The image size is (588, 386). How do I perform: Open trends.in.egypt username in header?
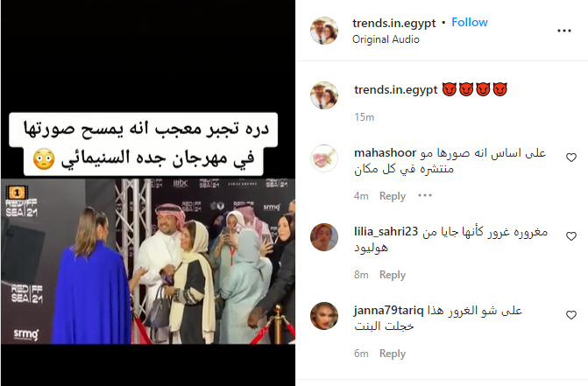[394, 24]
